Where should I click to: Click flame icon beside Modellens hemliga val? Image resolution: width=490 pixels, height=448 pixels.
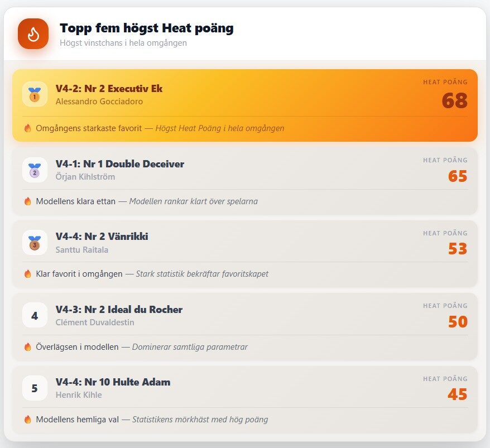pos(28,419)
